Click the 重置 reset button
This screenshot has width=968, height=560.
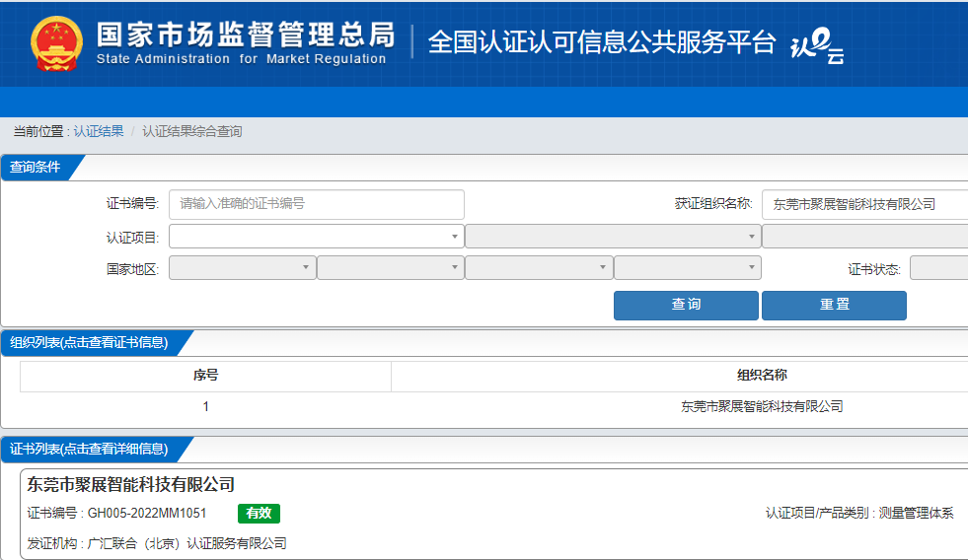point(834,306)
